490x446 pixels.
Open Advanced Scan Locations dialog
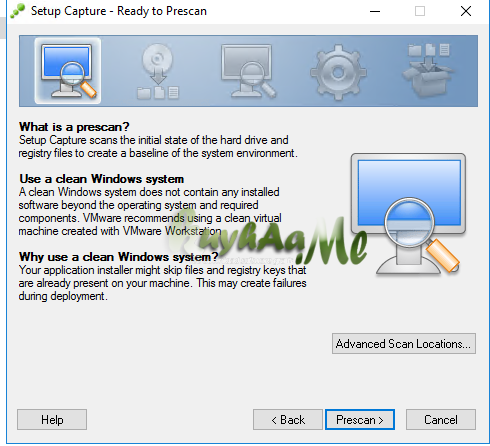tap(404, 344)
